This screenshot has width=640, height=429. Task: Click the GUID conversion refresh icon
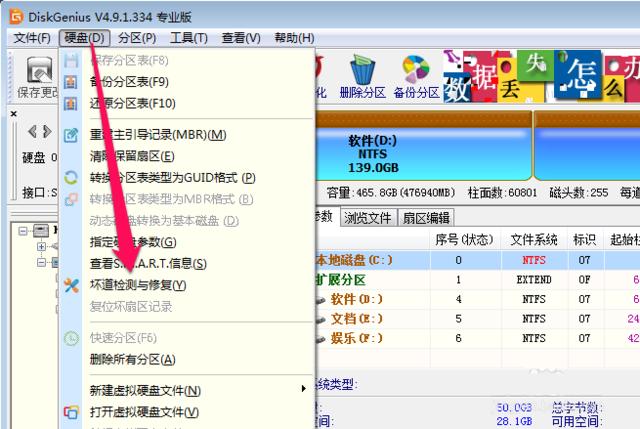pos(71,178)
